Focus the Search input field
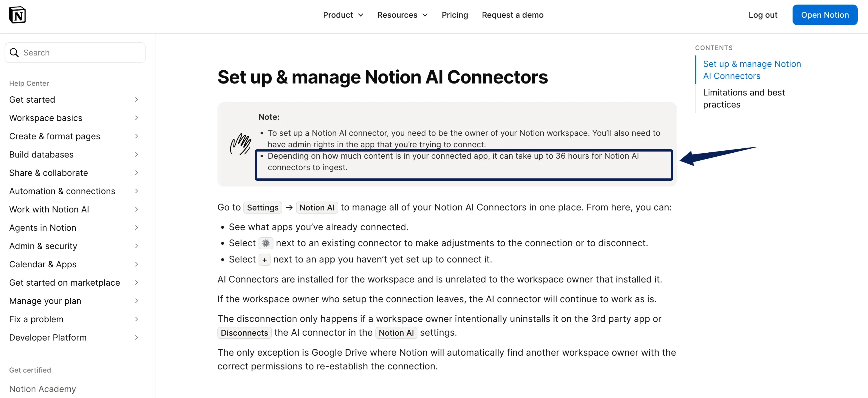 (x=75, y=53)
